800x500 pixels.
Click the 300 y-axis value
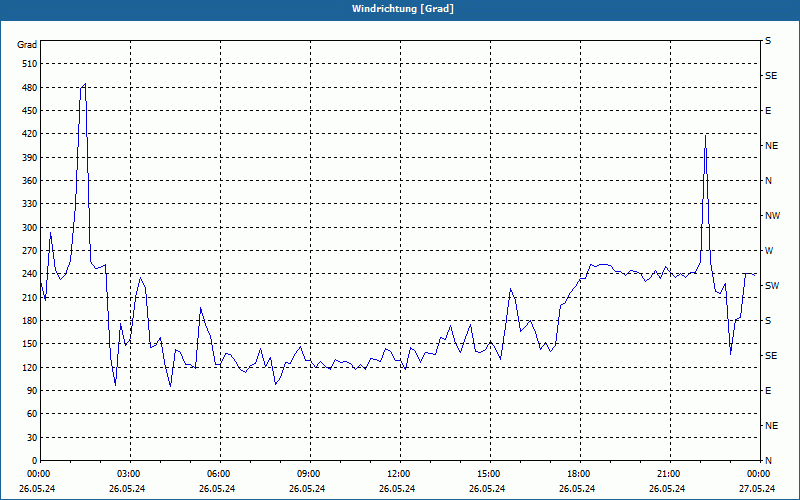30,228
